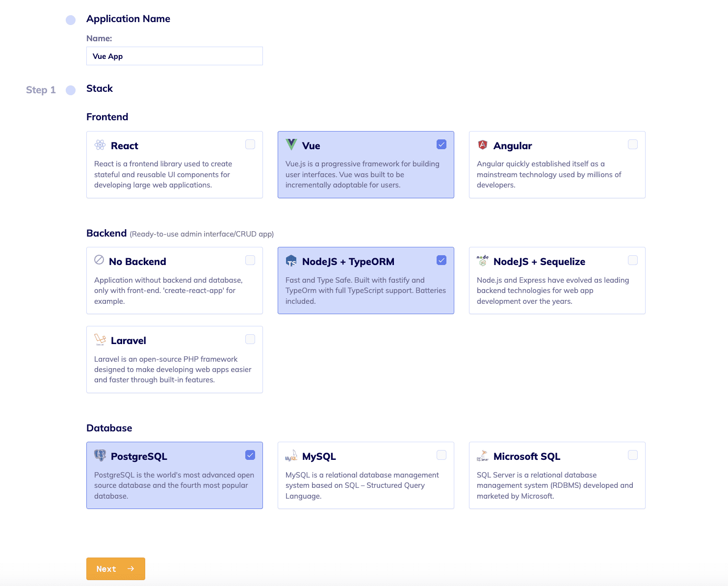Click the MySQL dolphin logo icon
Image resolution: width=728 pixels, height=586 pixels.
(x=291, y=456)
